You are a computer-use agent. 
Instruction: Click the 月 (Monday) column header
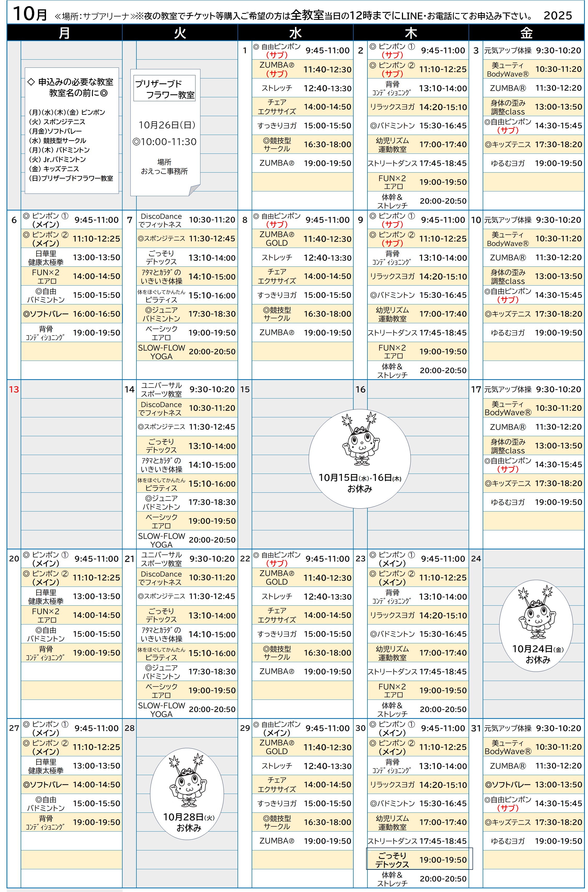click(x=65, y=33)
